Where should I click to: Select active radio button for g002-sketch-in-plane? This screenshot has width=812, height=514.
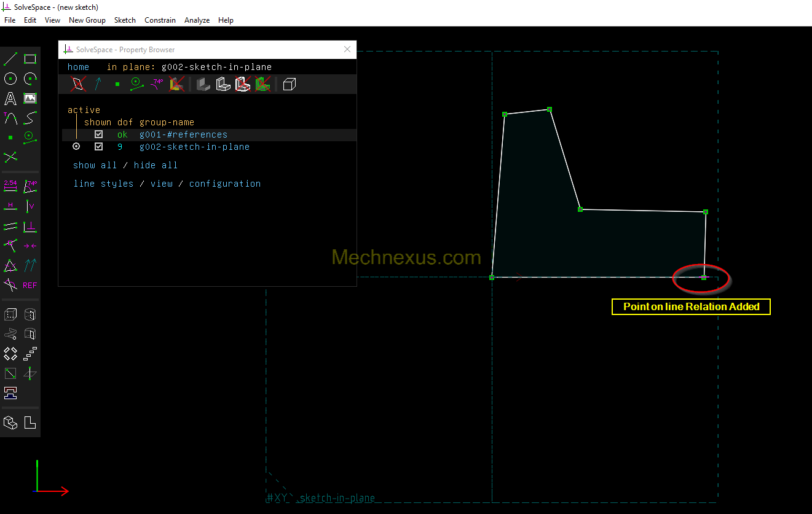pos(76,147)
